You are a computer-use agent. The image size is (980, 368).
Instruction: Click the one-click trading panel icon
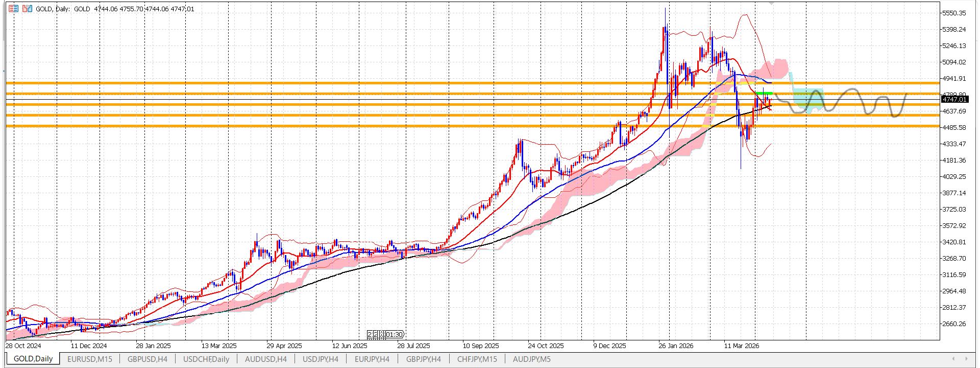tap(13, 9)
